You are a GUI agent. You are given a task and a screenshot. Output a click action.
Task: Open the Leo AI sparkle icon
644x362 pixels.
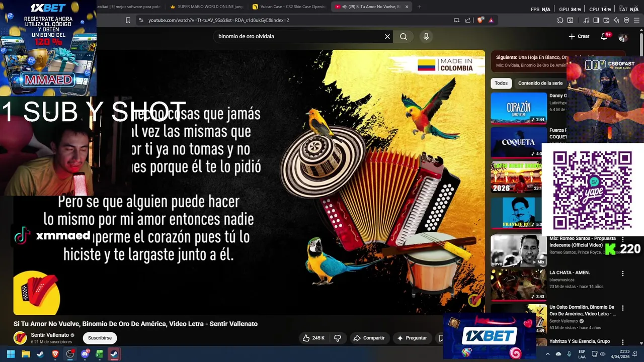pyautogui.click(x=616, y=20)
